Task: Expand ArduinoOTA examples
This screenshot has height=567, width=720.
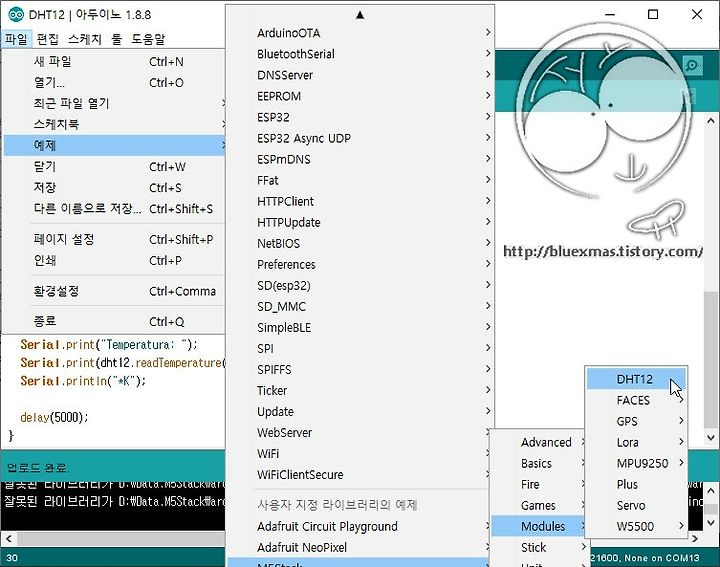Action: pyautogui.click(x=360, y=33)
